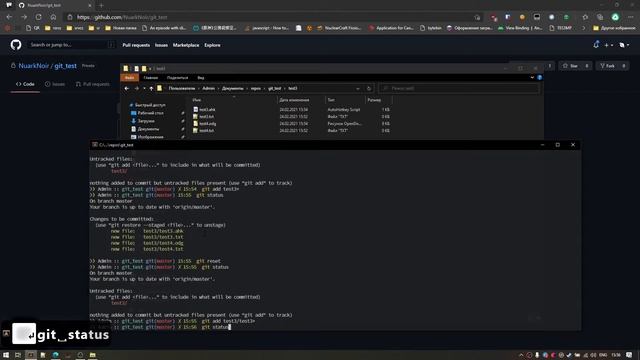Image resolution: width=640 pixels, height=360 pixels.
Task: Click the browser back arrow
Action: [9, 17]
